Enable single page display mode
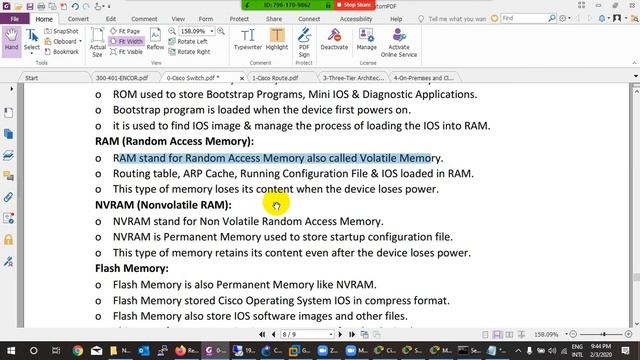This screenshot has height=360, width=640. coord(485,335)
